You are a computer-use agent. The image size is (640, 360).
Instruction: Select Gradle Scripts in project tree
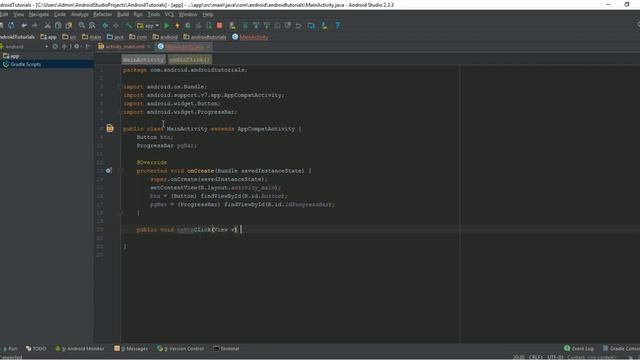22,64
